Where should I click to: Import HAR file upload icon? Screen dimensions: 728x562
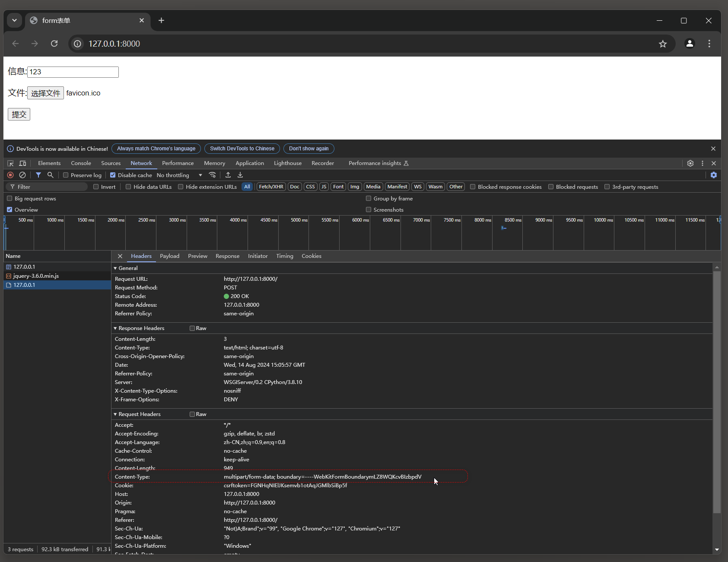(x=228, y=175)
